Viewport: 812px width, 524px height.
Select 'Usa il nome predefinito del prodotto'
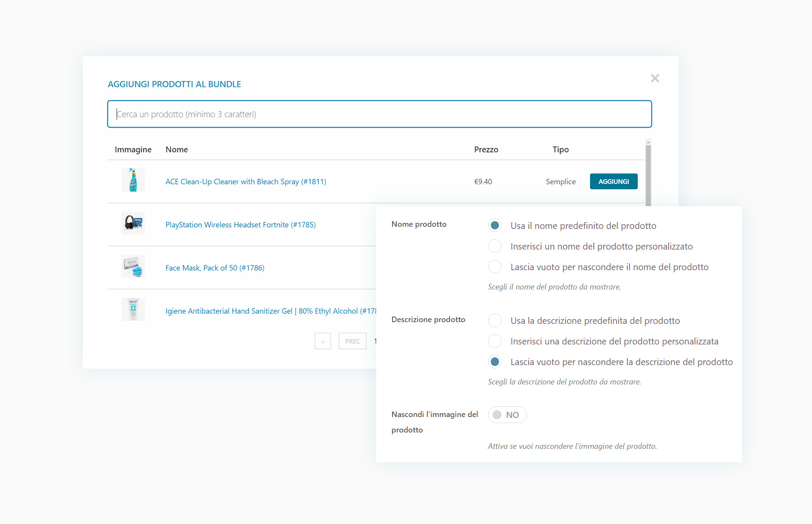click(495, 225)
